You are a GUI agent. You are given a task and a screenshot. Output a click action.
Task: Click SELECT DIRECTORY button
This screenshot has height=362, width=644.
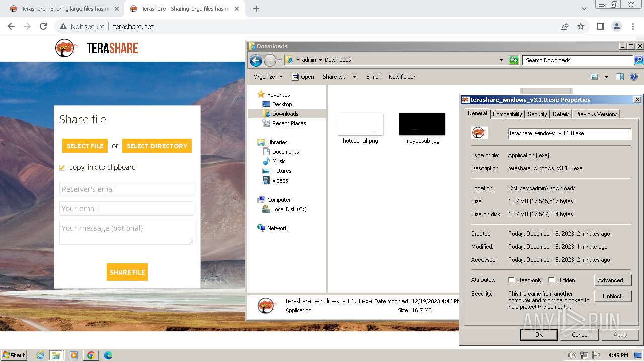(157, 146)
